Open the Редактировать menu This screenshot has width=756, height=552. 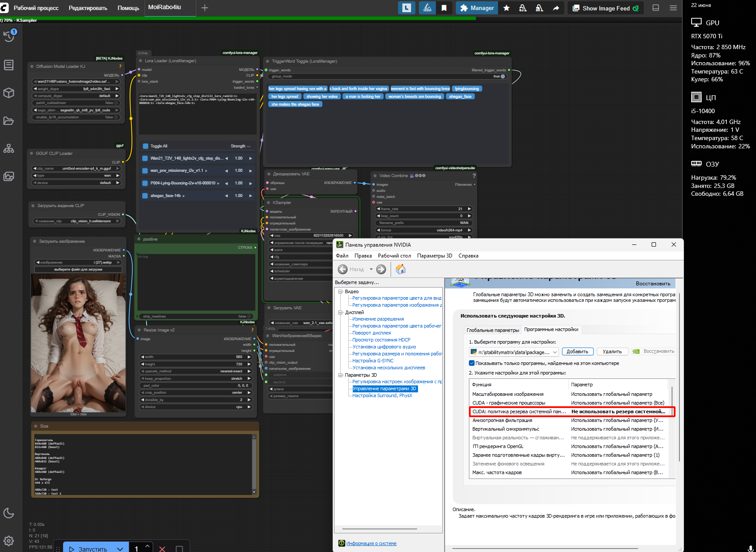coord(88,8)
